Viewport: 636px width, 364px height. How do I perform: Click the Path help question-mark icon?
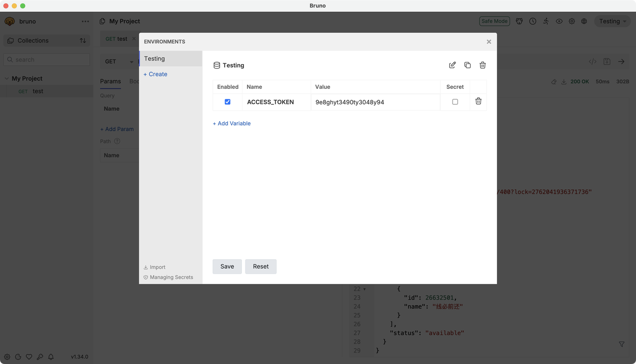click(x=117, y=141)
